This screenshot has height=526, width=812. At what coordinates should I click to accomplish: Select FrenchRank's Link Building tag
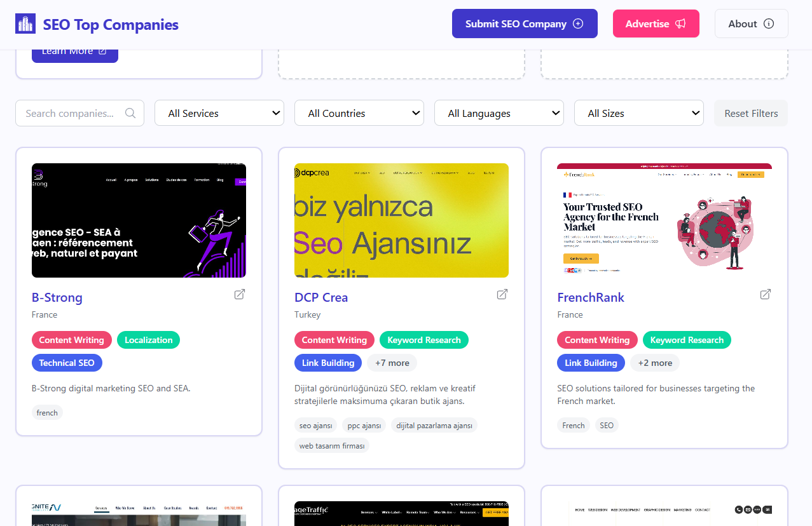tap(591, 363)
